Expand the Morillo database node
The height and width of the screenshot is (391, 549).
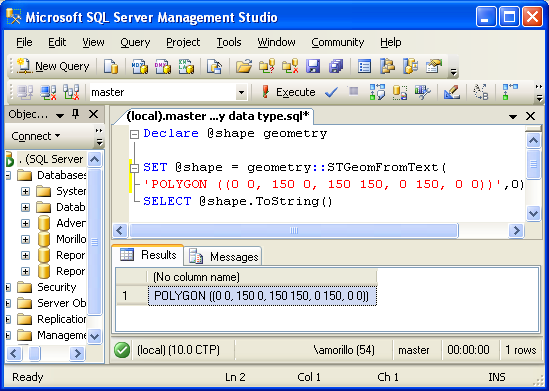25,239
